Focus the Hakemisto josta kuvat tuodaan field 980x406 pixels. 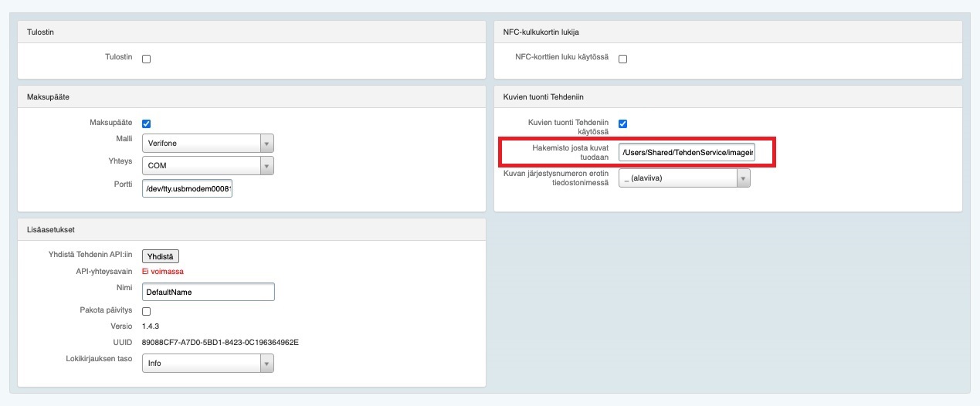tap(687, 153)
